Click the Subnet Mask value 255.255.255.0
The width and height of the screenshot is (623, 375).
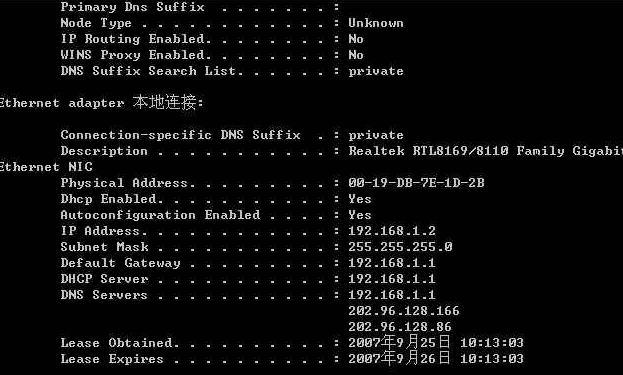(400, 247)
